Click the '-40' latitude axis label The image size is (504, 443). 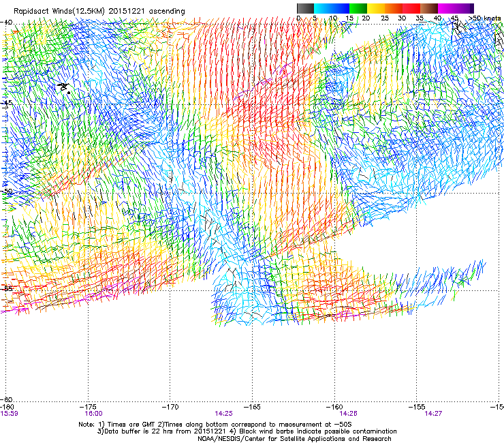[6, 22]
